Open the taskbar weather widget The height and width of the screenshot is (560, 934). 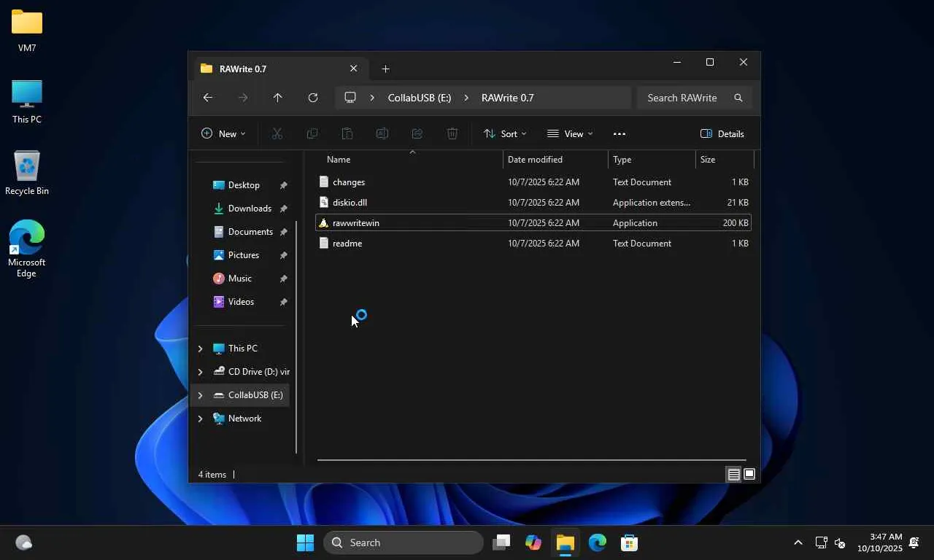tap(24, 542)
